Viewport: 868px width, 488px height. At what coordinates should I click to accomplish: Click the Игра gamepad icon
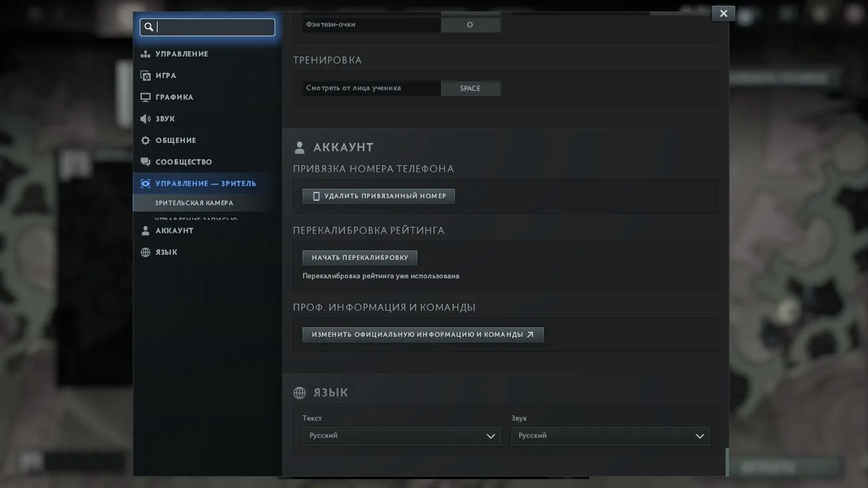146,76
